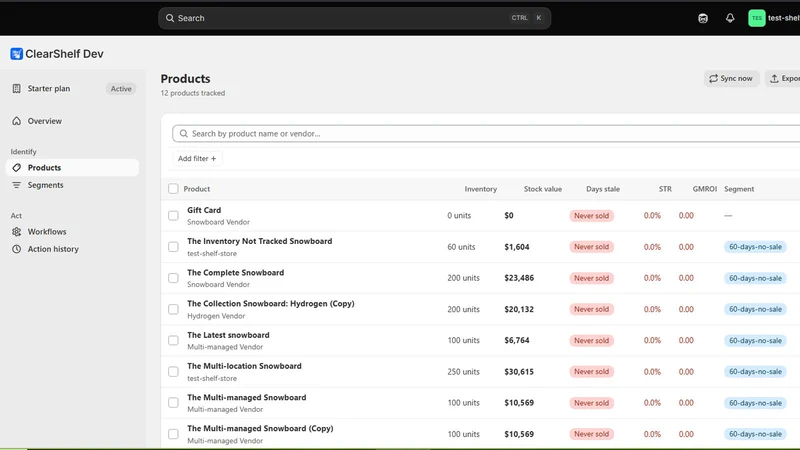
Task: Click the Workflows gear icon
Action: tap(16, 232)
